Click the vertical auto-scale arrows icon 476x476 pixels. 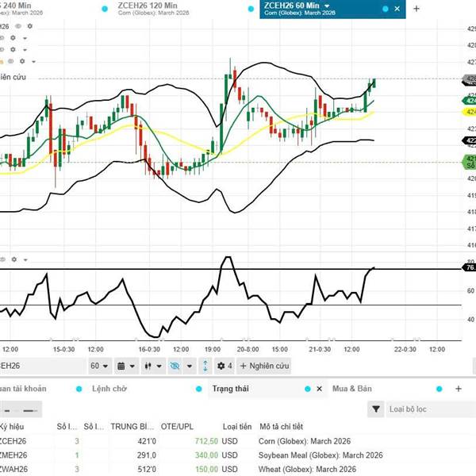205,366
